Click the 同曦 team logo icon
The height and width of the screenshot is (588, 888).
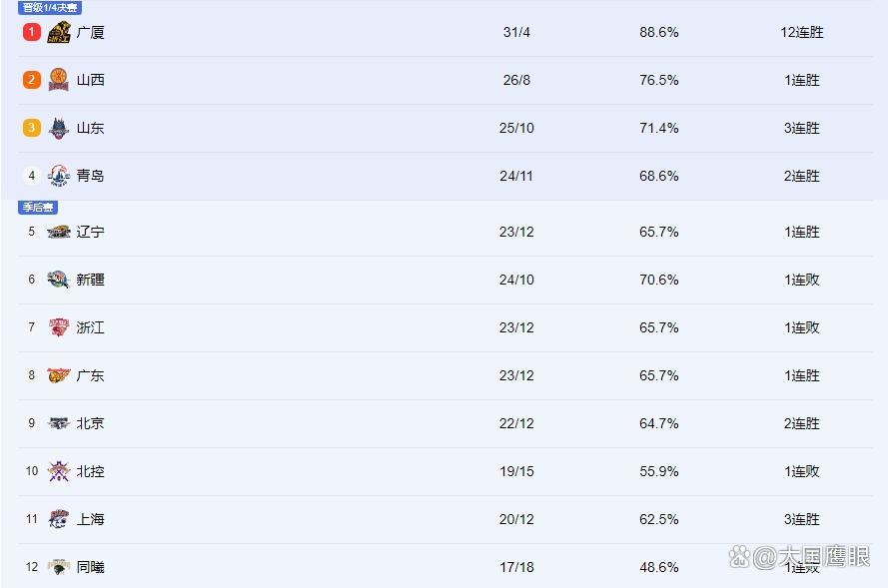tap(59, 567)
